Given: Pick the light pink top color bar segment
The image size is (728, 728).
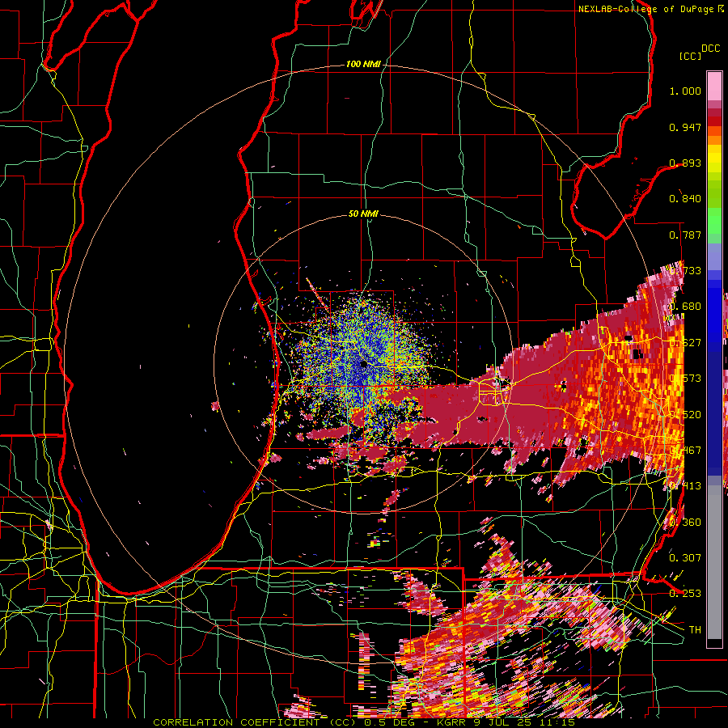Looking at the screenshot, I should [714, 86].
